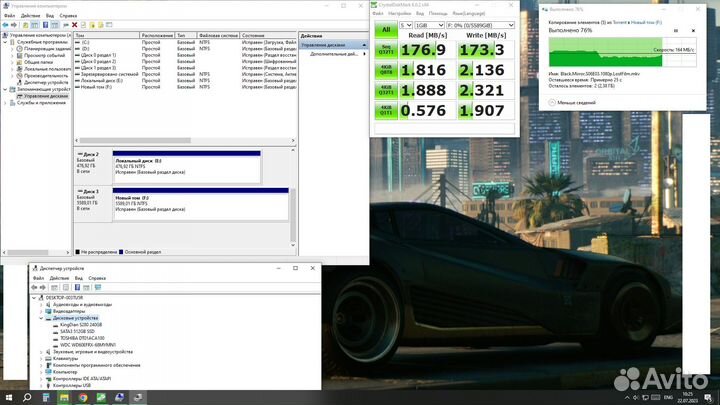Select TOSHIBA DT01ACA100 disk device
Screen dimensions: 720x405
[82, 338]
